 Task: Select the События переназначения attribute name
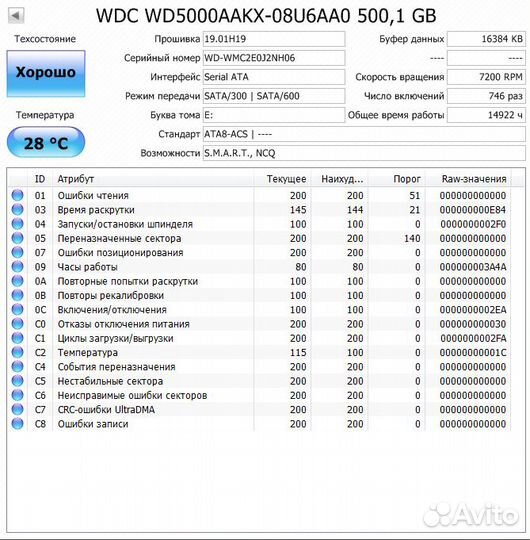(x=116, y=367)
